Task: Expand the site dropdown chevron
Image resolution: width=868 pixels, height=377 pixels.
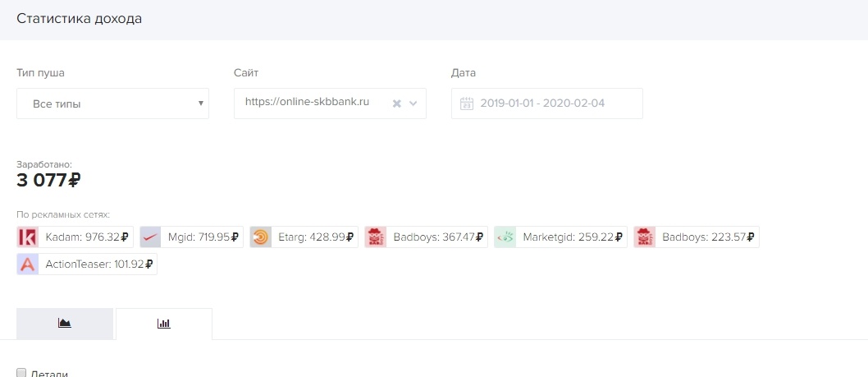Action: click(x=413, y=103)
